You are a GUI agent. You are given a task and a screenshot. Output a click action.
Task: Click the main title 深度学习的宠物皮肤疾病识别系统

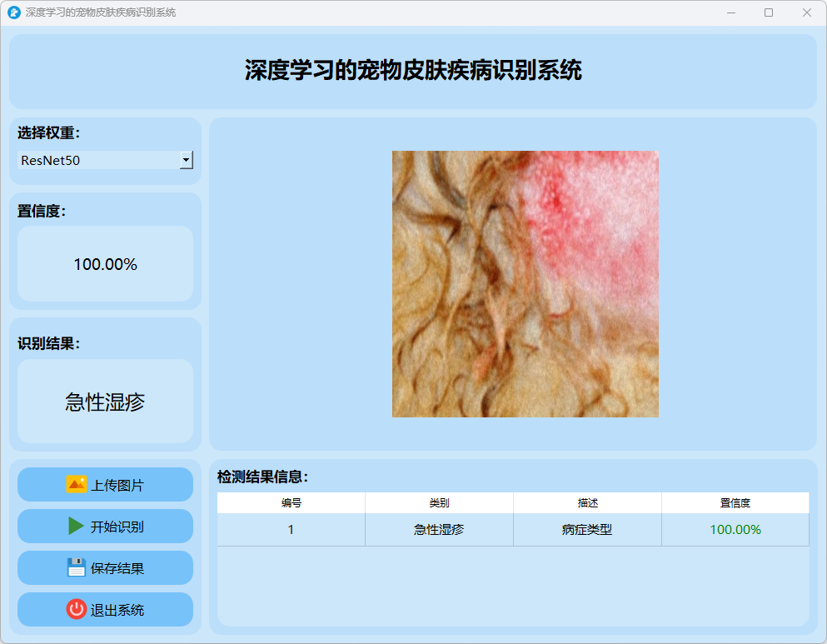point(413,70)
